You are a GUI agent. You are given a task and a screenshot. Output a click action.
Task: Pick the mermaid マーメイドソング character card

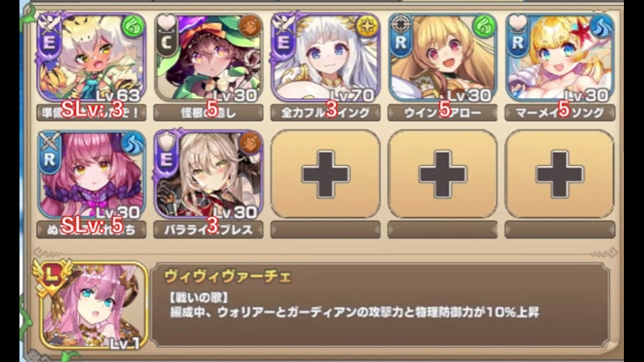pyautogui.click(x=559, y=58)
